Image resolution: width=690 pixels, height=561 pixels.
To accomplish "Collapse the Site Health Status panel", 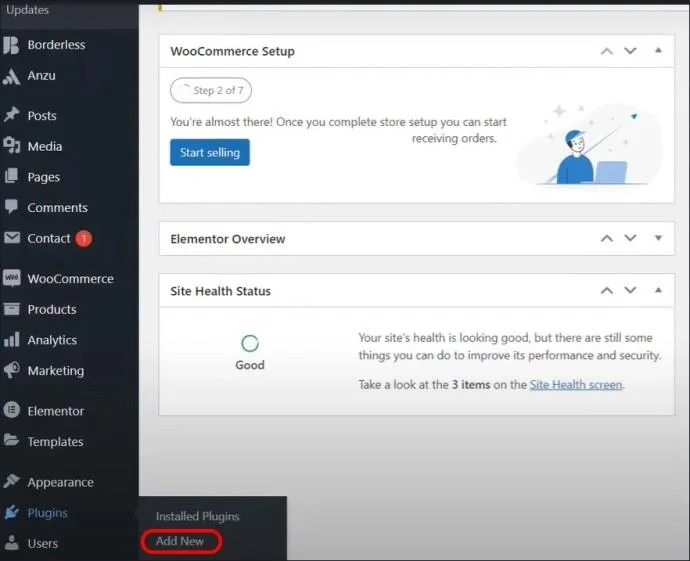I will [x=658, y=291].
